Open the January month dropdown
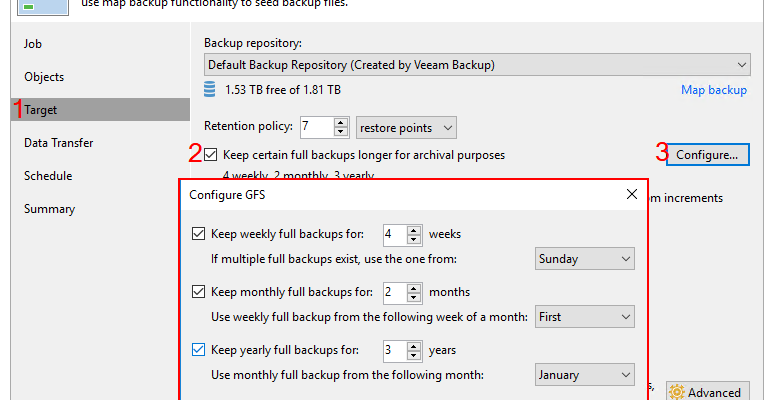This screenshot has height=400, width=771. point(584,375)
